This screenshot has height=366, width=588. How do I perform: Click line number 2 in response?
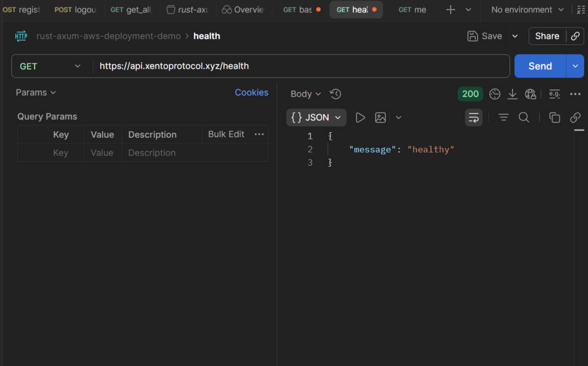310,149
